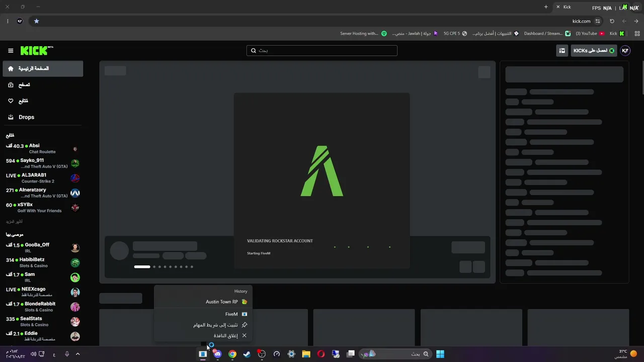Viewport: 644px width, 362px height.
Task: Open the Drops page in the sidebar
Action: pyautogui.click(x=43, y=117)
